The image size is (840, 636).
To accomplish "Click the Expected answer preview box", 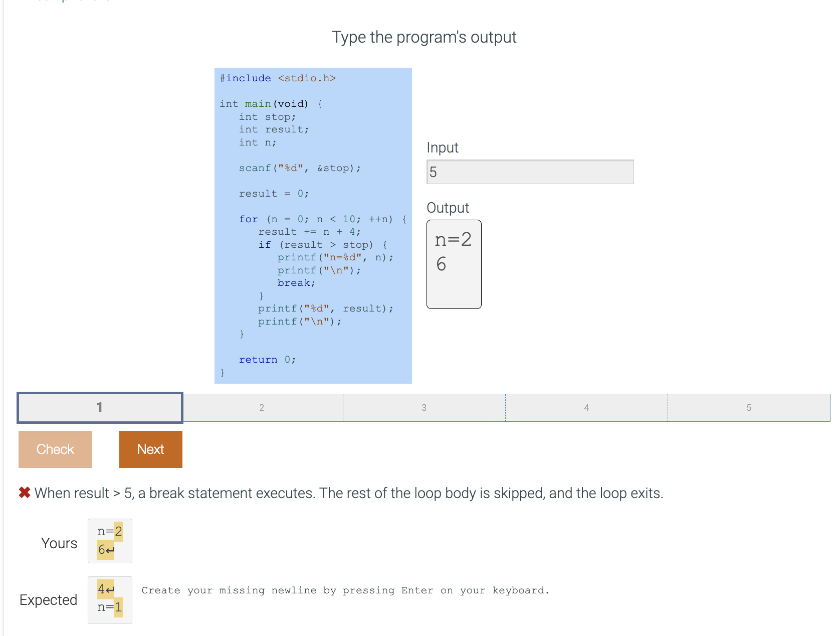I will pyautogui.click(x=110, y=600).
